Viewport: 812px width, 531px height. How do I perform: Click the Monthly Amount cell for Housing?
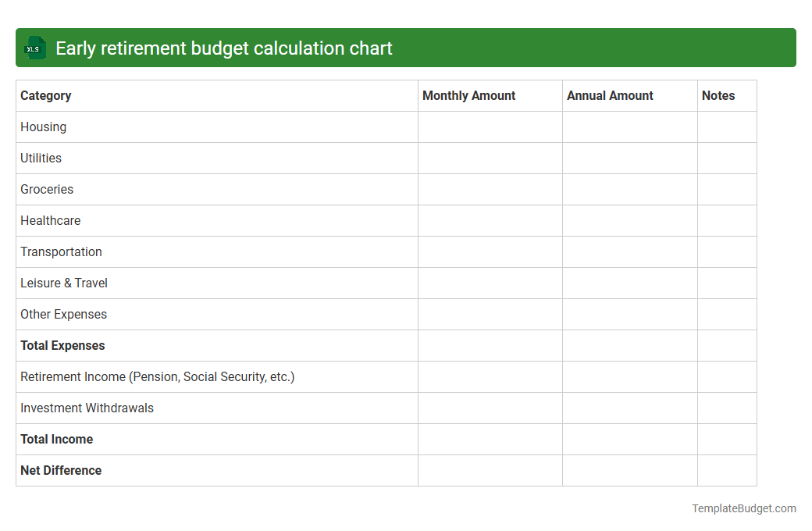click(490, 127)
